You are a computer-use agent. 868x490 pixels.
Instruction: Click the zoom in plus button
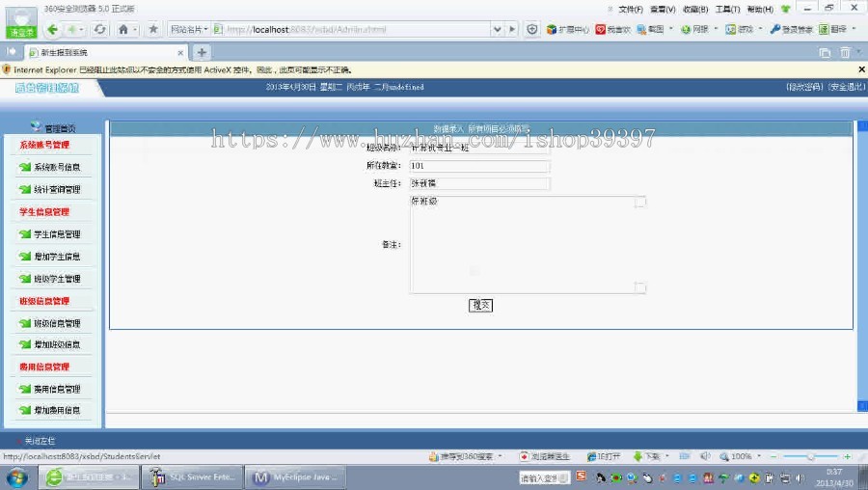click(847, 456)
